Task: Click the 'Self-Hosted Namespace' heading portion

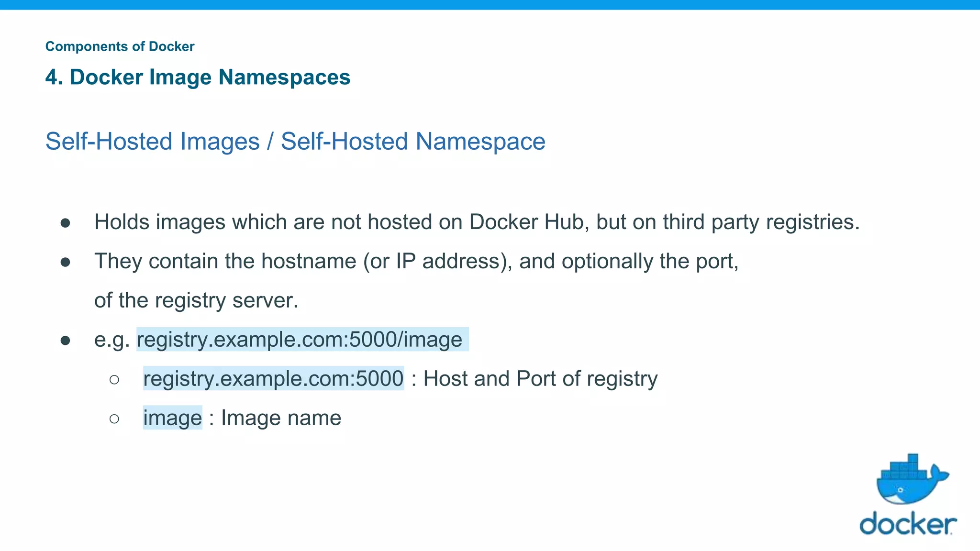Action: point(413,141)
